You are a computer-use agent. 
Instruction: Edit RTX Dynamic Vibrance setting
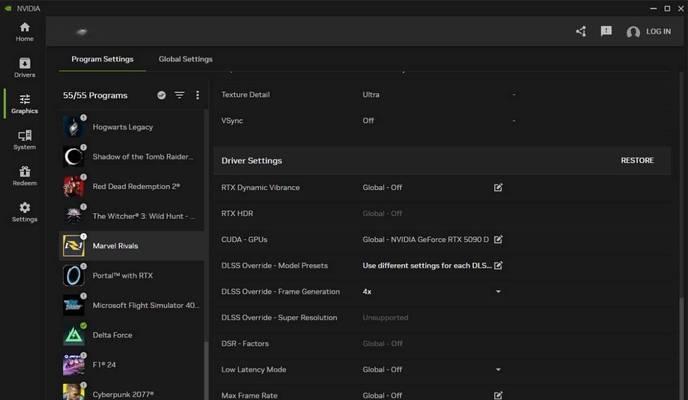pyautogui.click(x=498, y=187)
